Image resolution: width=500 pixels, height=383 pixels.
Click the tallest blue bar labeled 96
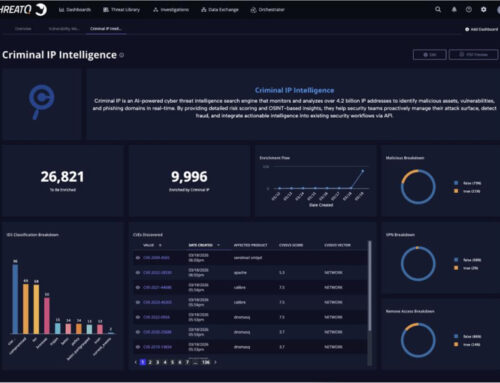click(x=15, y=299)
